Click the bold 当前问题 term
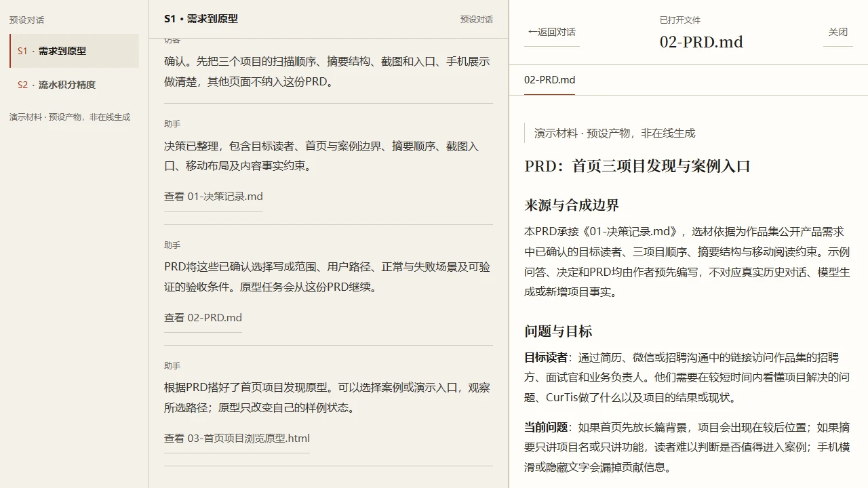The width and height of the screenshot is (868, 488). pos(546,427)
